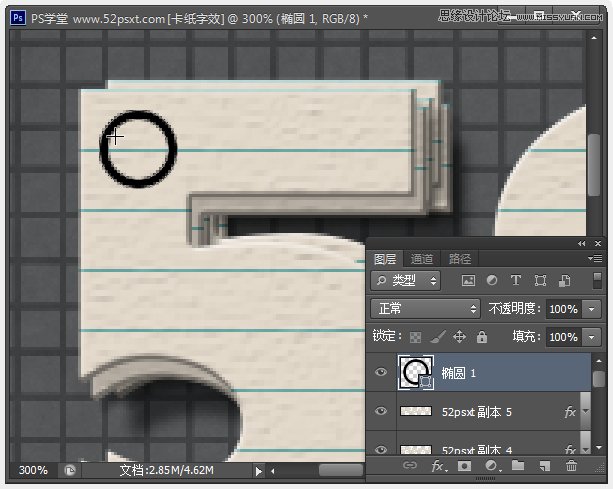Lock transparent pixels icon

pyautogui.click(x=415, y=337)
